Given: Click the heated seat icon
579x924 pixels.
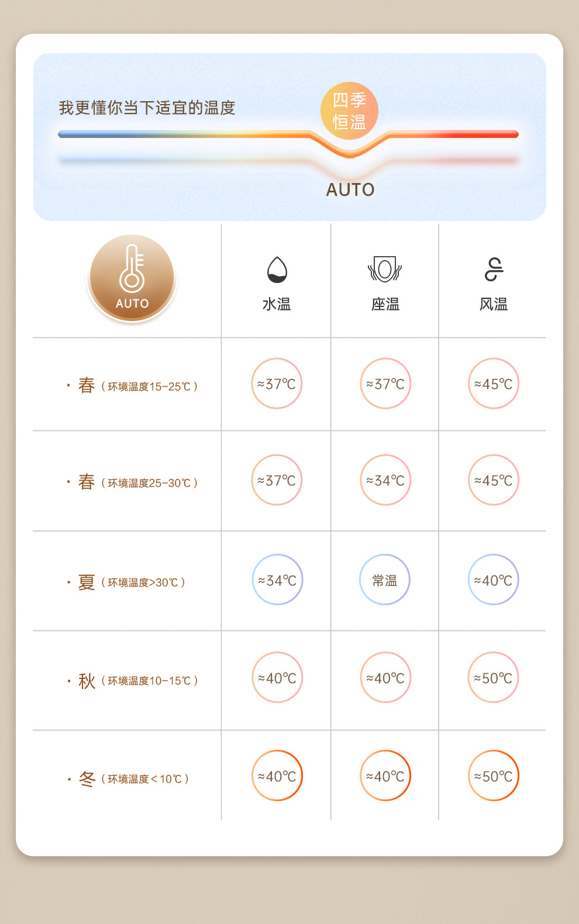Looking at the screenshot, I should point(385,269).
